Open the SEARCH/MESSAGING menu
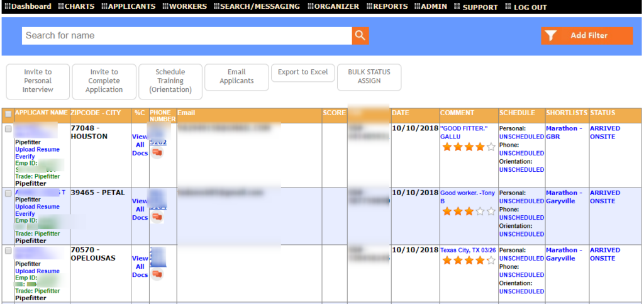The width and height of the screenshot is (644, 304). tap(257, 6)
